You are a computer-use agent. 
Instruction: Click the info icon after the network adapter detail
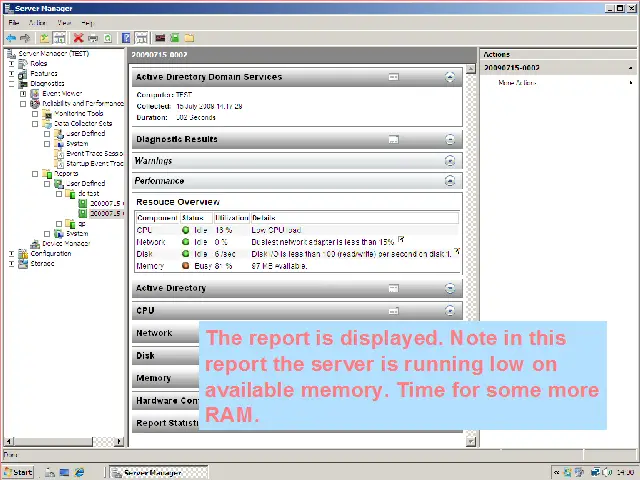(x=401, y=239)
